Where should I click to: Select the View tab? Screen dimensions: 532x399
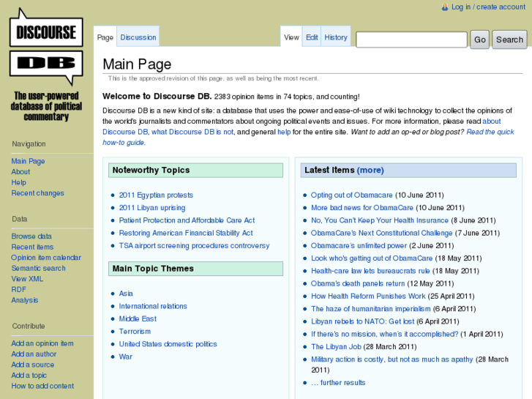click(291, 37)
